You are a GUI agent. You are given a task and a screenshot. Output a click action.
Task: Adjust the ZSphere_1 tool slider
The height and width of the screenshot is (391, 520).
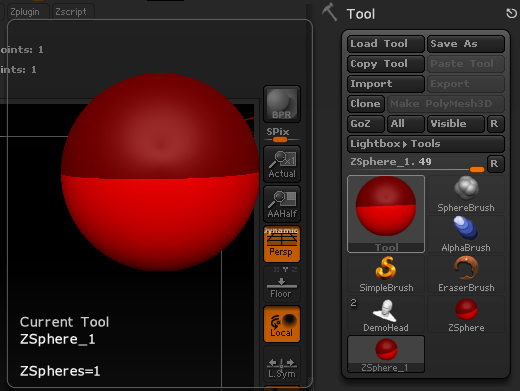click(x=417, y=164)
